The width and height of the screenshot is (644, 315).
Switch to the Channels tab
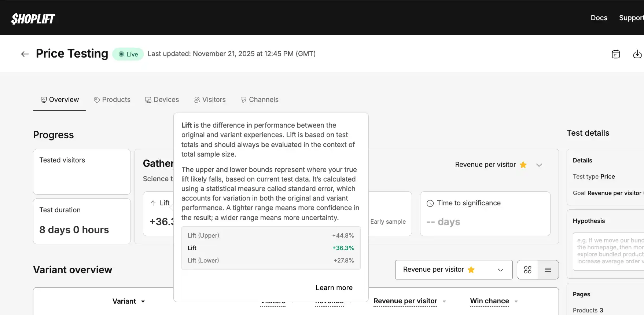(260, 100)
